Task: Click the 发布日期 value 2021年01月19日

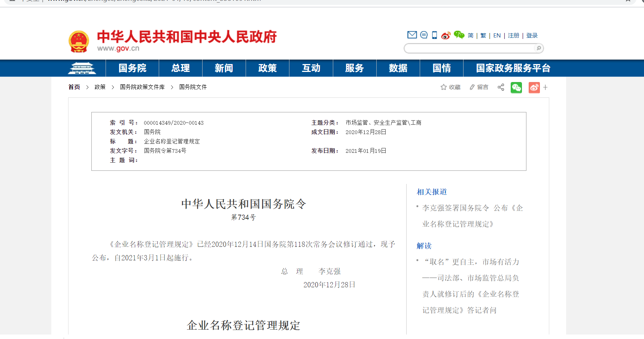Action: 366,151
